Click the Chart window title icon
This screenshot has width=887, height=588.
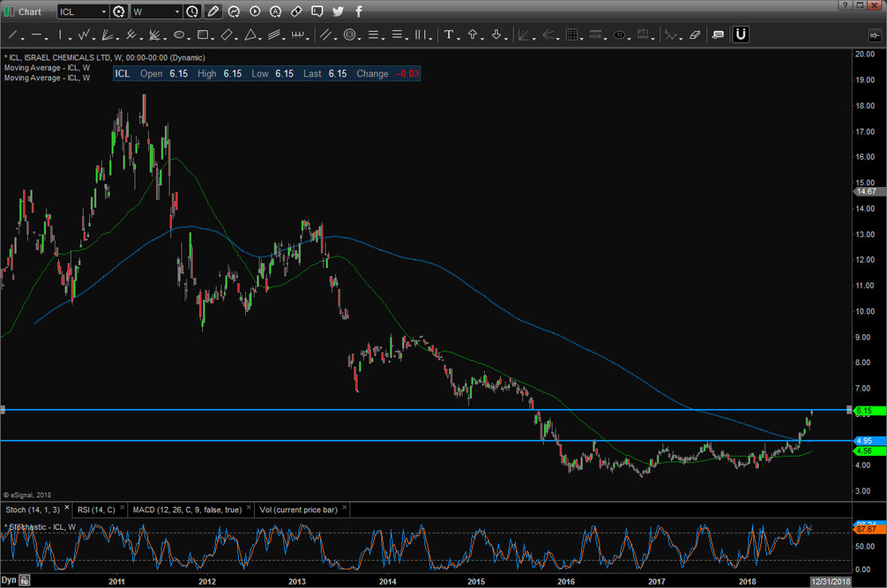9,12
